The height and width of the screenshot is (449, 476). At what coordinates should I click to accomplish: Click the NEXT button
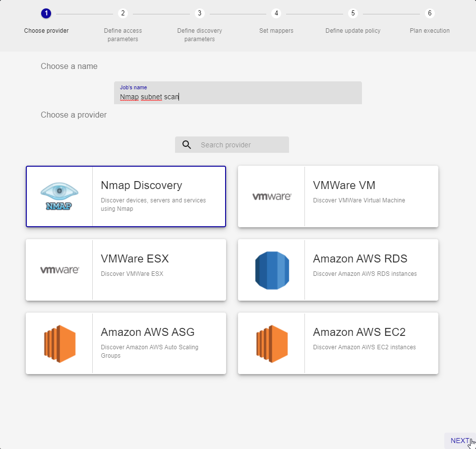pyautogui.click(x=460, y=441)
